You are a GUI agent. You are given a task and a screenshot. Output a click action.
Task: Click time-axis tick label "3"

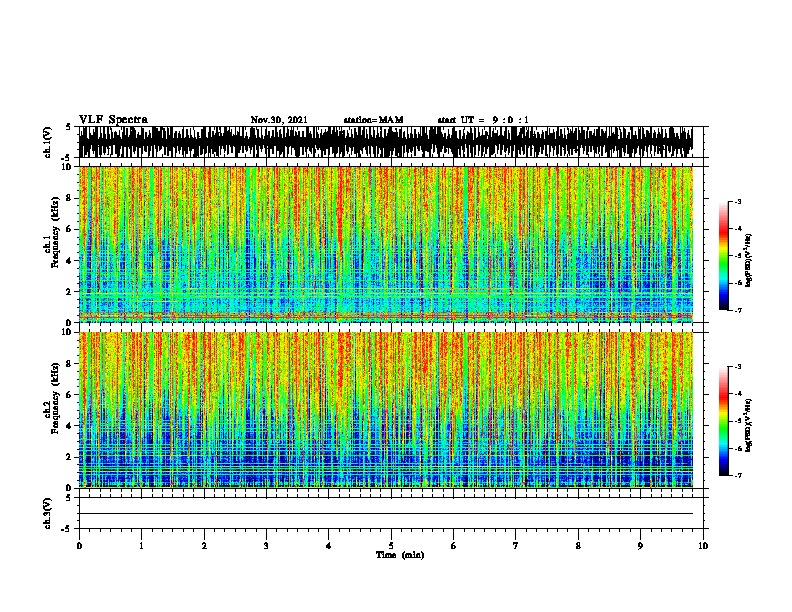tap(266, 545)
